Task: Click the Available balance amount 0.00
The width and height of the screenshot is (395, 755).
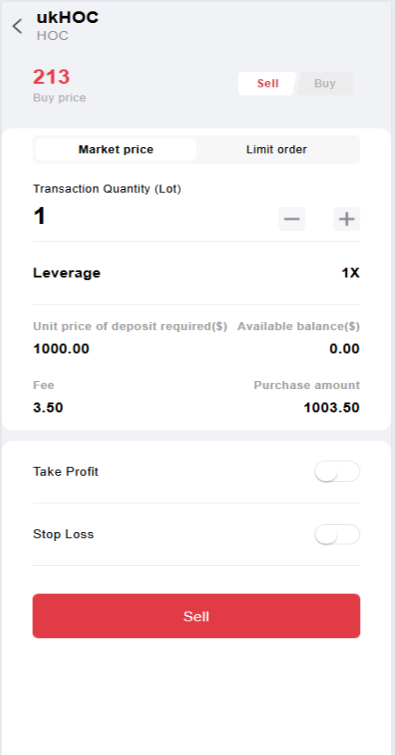Action: pos(344,349)
